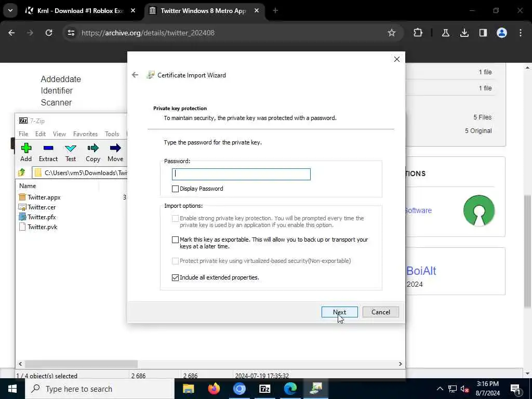
Task: Click the 7-Zip Add toolbar icon
Action: click(x=26, y=148)
